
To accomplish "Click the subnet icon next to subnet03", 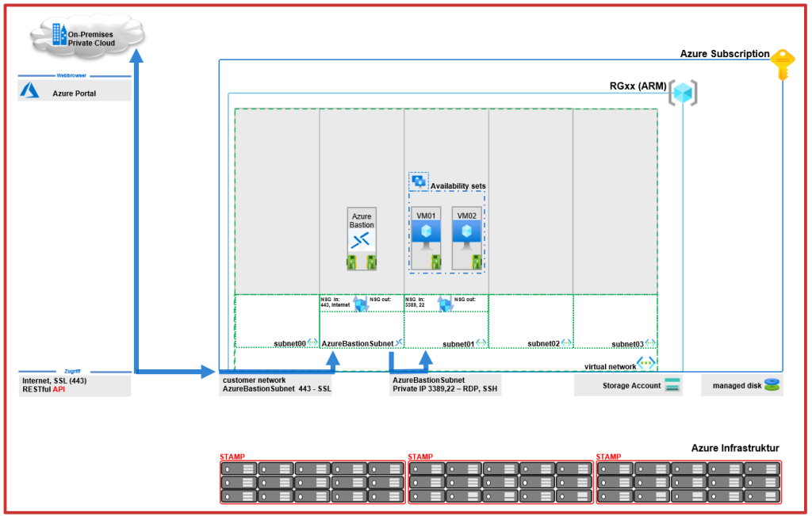I will [x=650, y=342].
